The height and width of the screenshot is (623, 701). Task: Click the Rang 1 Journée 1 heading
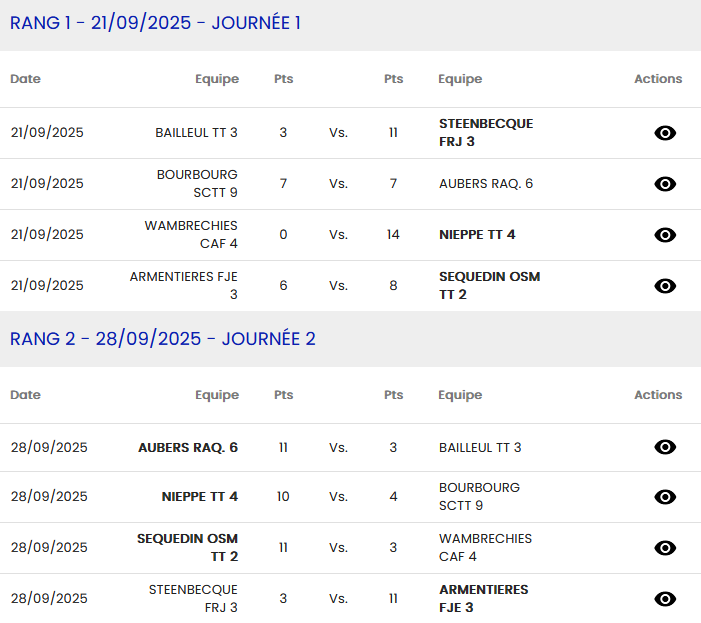155,23
